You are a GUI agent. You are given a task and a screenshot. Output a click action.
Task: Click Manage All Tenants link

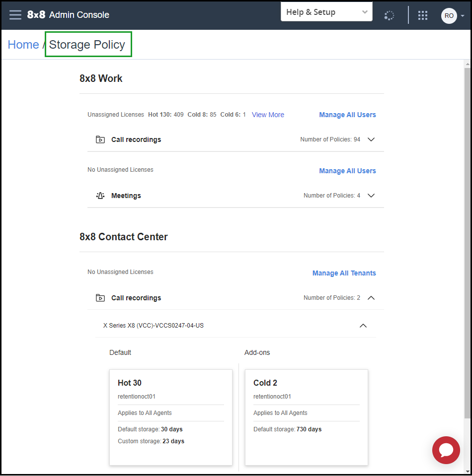[344, 273]
